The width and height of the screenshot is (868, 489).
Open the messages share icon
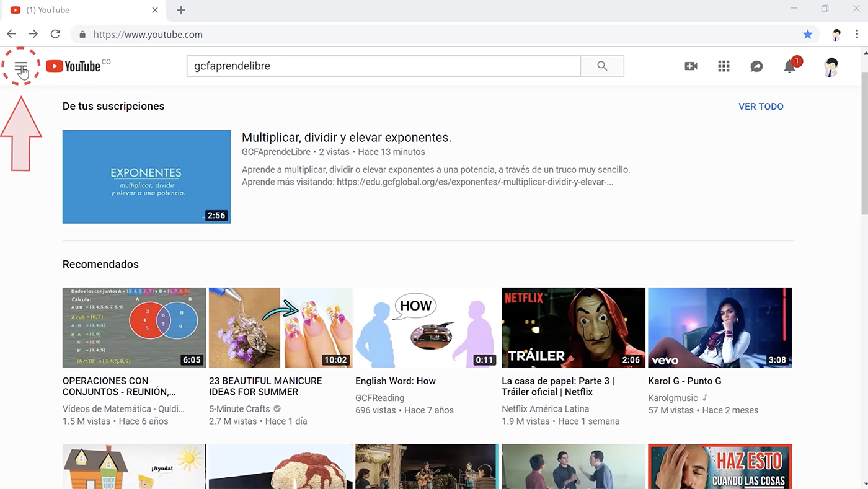coord(756,66)
